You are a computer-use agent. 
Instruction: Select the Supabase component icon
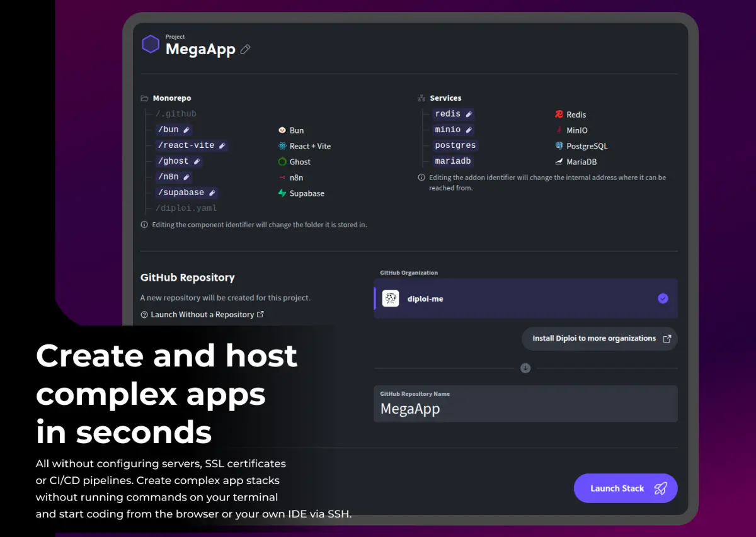pyautogui.click(x=282, y=193)
